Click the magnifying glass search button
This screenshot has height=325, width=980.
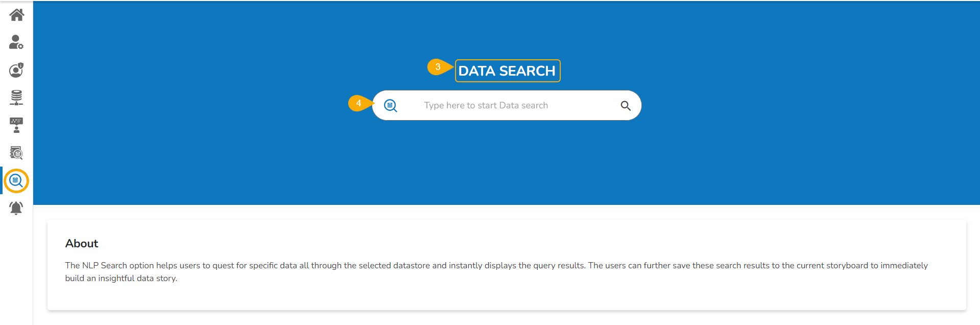point(626,106)
